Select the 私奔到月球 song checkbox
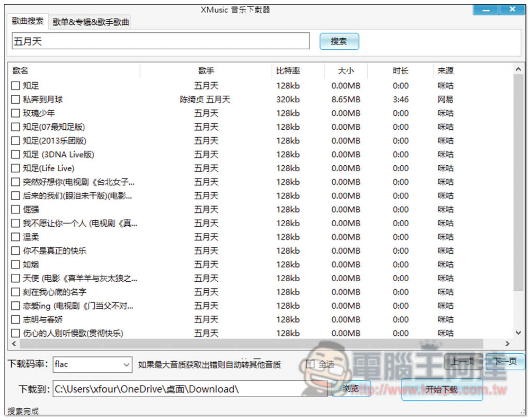 click(x=15, y=100)
